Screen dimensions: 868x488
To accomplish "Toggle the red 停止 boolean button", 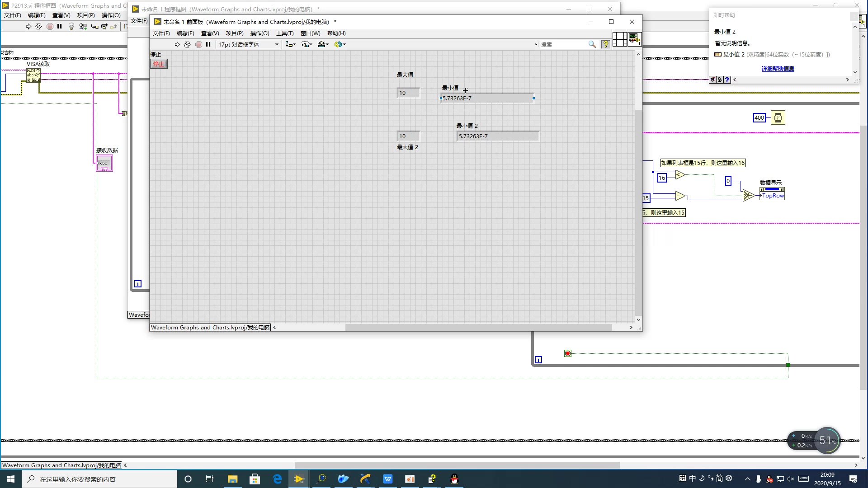I will point(159,64).
